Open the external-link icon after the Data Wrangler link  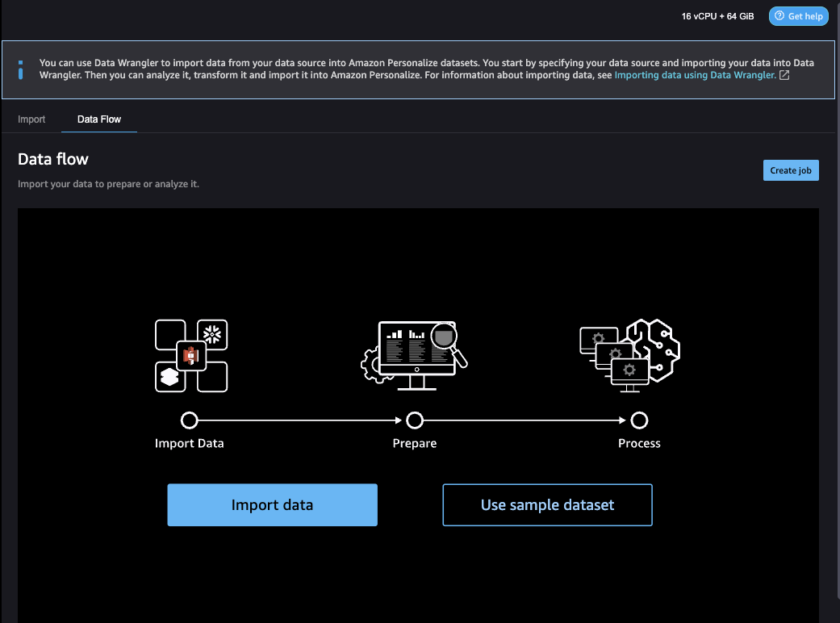[x=784, y=74]
